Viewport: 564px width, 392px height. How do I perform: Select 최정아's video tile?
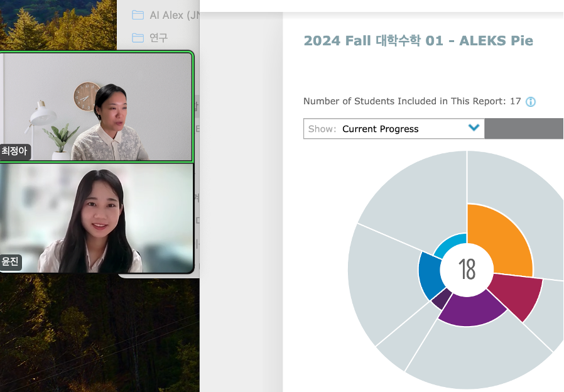click(96, 106)
